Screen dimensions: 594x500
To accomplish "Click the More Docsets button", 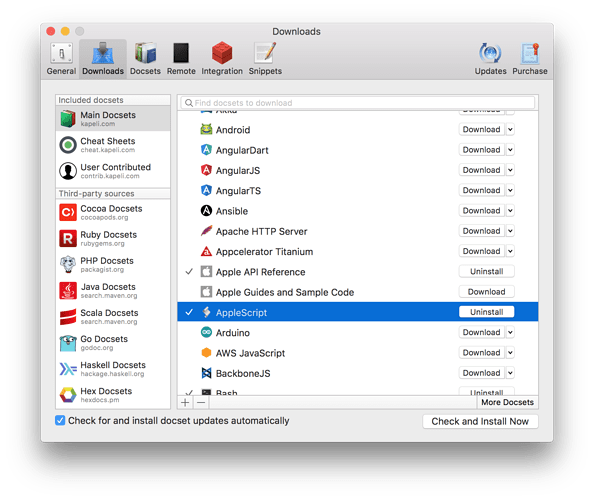I will click(x=507, y=402).
